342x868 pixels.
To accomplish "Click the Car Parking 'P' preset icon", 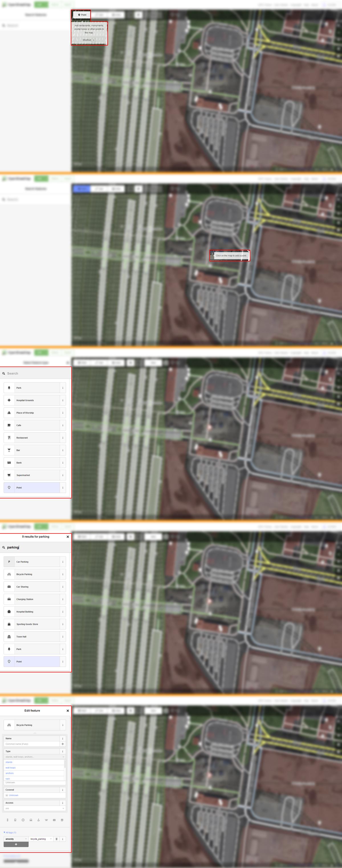I will pos(9,562).
